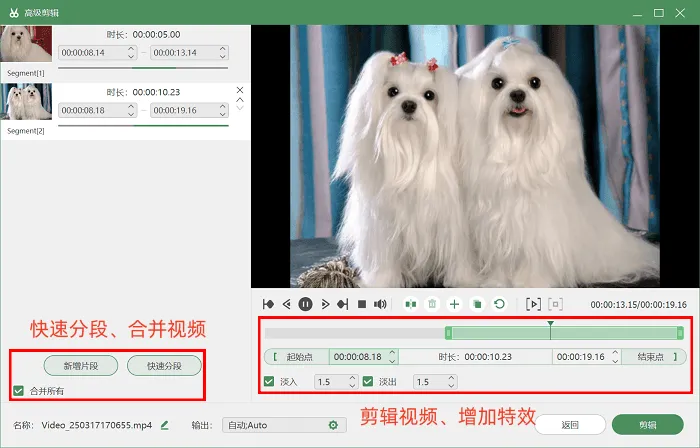Remove Segment[2] with its X icon

click(x=240, y=90)
